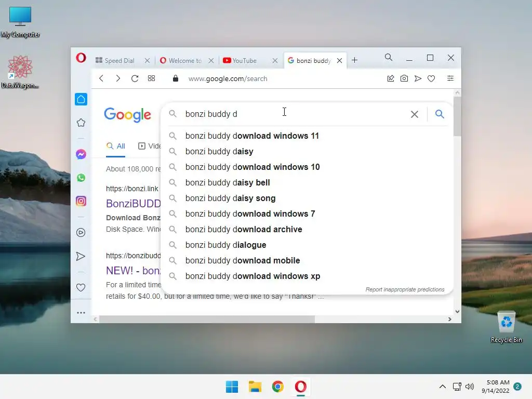
Task: Show hidden system tray icons chevron
Action: click(x=443, y=387)
